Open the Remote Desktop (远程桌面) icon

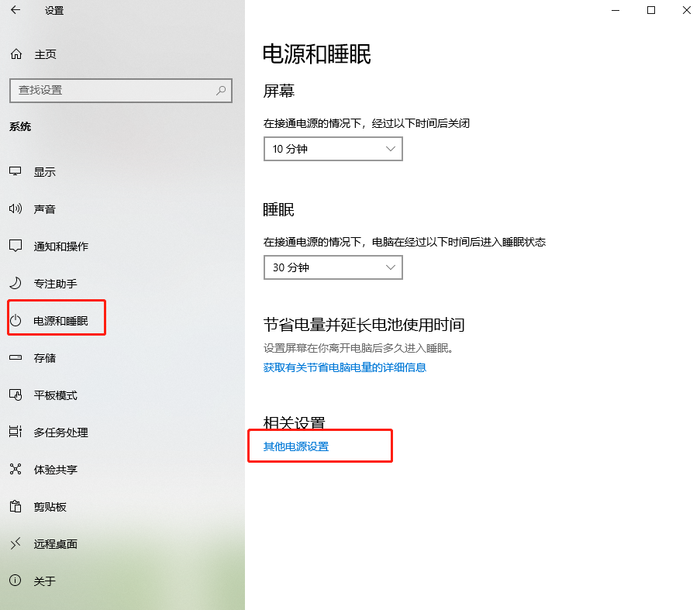16,544
